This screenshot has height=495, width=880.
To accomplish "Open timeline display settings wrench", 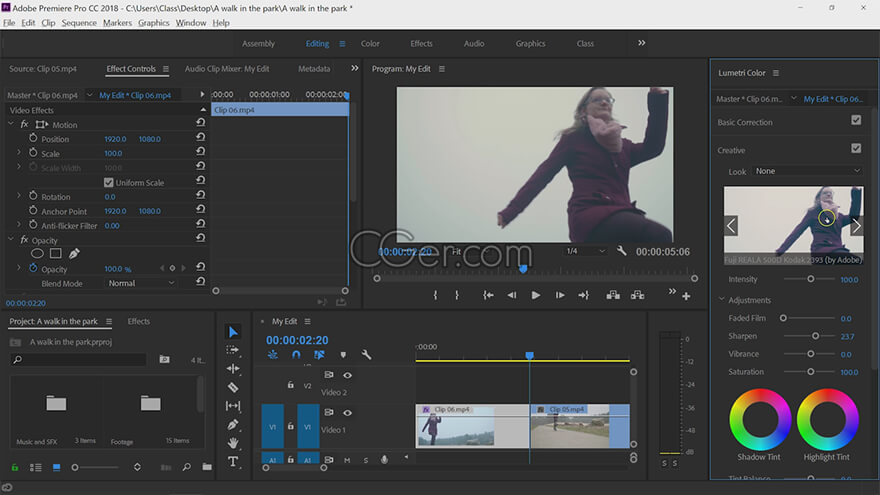I will pos(366,355).
